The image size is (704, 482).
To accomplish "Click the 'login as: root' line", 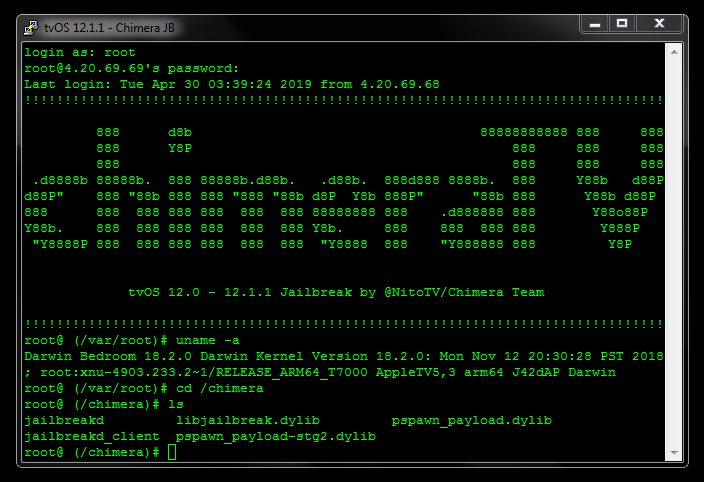I will pos(80,53).
